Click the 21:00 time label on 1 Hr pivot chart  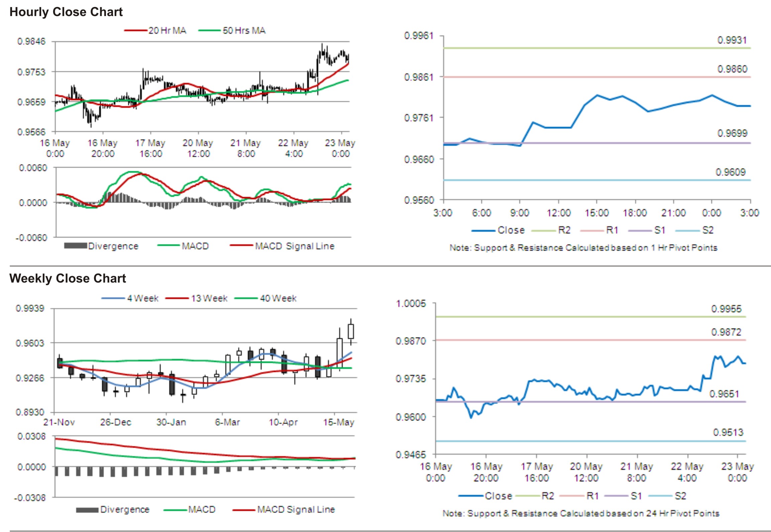[673, 213]
